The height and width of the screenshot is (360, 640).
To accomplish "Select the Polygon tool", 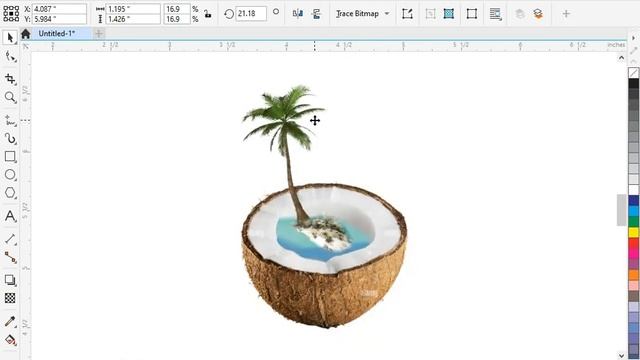I will click(10, 193).
